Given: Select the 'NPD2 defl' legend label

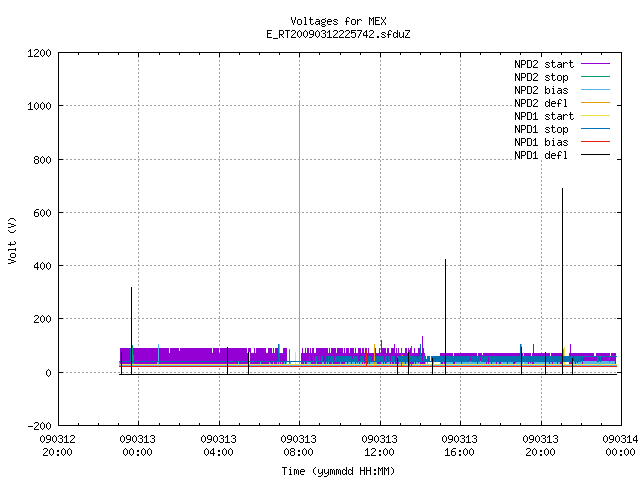Looking at the screenshot, I should [541, 103].
